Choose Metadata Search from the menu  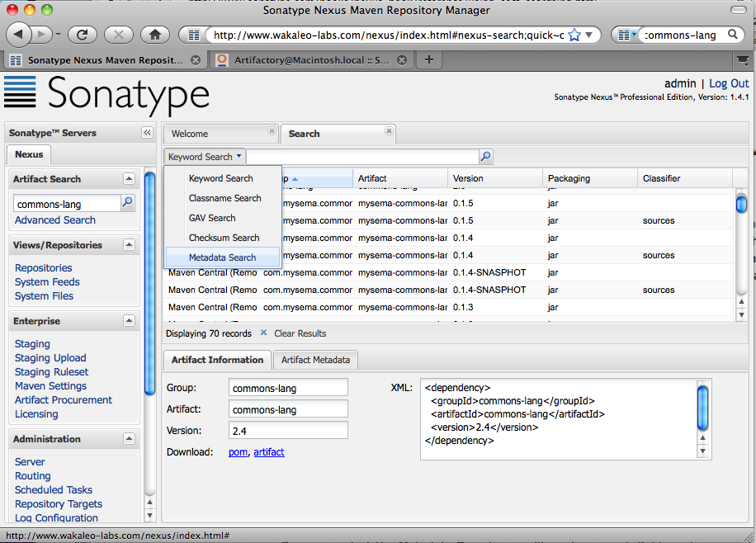coord(222,257)
